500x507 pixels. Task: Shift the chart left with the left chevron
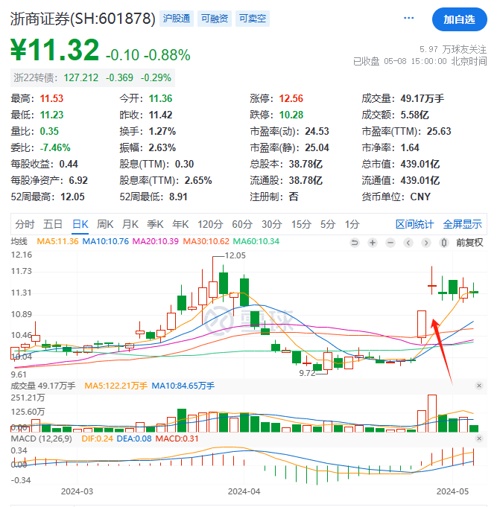(x=408, y=243)
